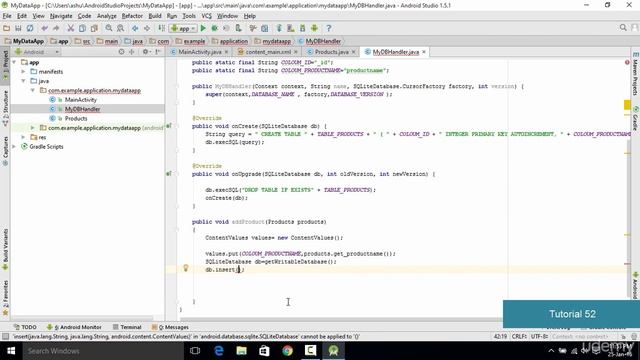The image size is (640, 360).
Task: Click the scroll from source target icon
Action: [121, 52]
